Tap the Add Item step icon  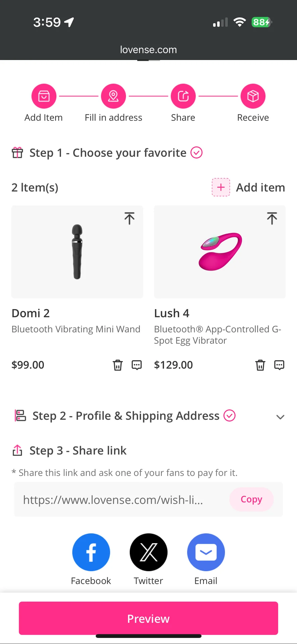pos(44,96)
